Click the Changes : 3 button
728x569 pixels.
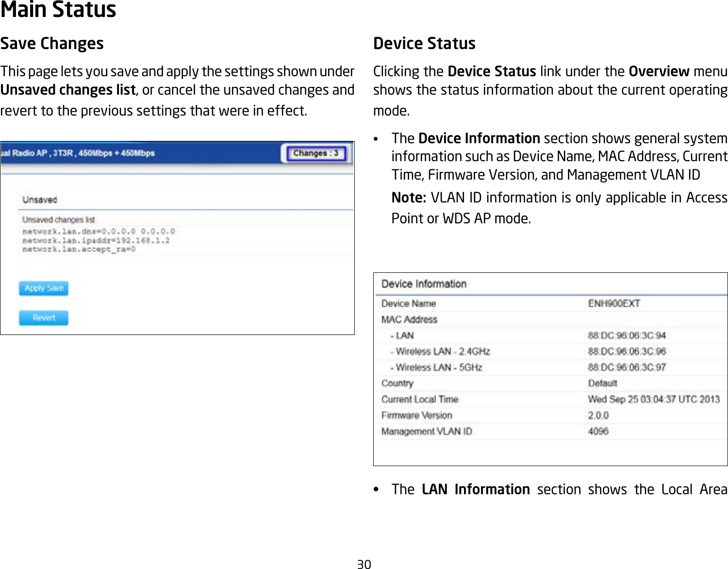click(316, 153)
